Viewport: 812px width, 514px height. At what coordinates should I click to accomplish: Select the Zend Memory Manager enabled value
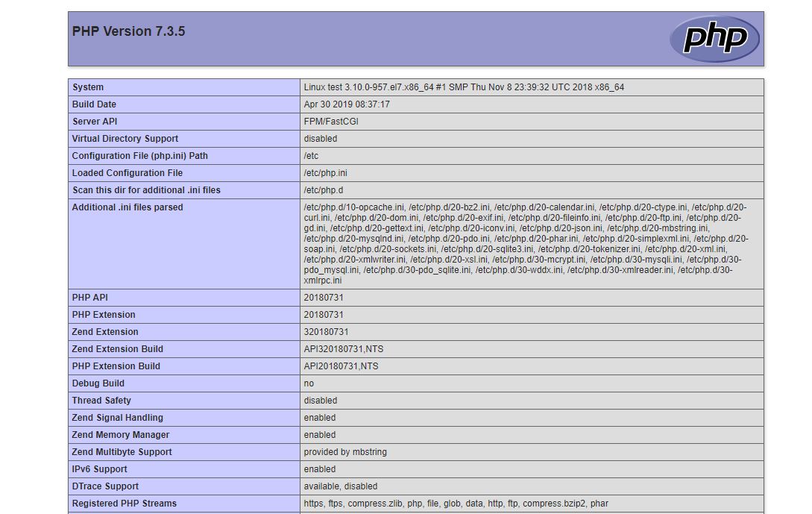coord(319,435)
